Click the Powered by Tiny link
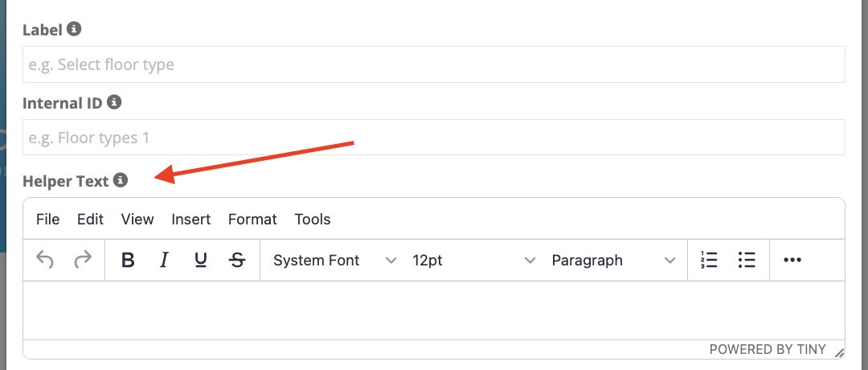Viewport: 868px width, 370px height. click(x=767, y=350)
